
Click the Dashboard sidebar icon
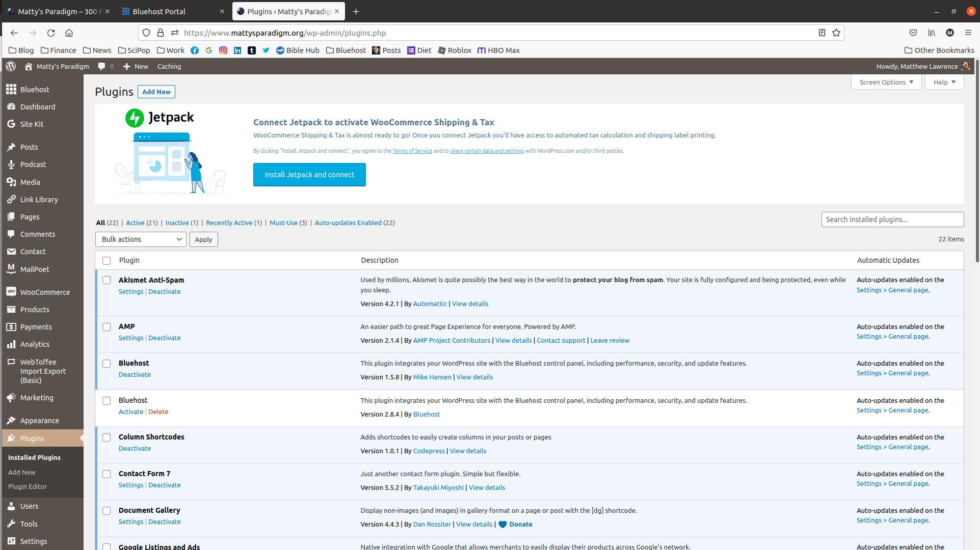[12, 106]
